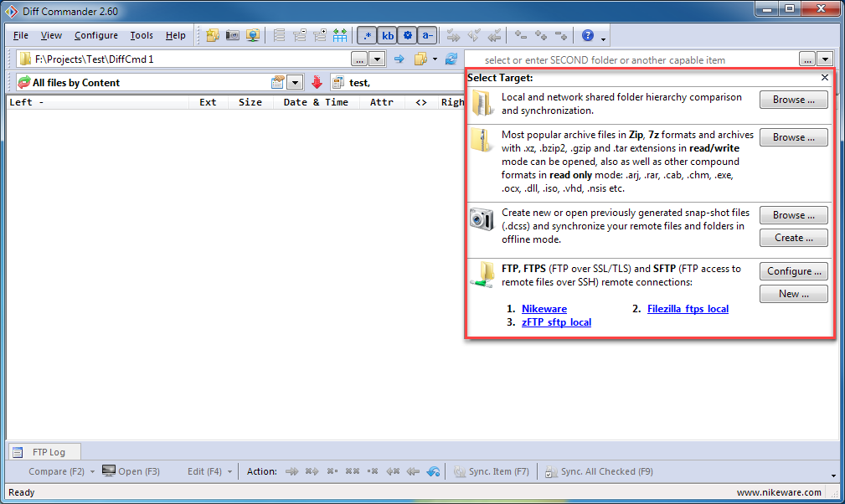Click the red down arrow icon

[x=317, y=82]
